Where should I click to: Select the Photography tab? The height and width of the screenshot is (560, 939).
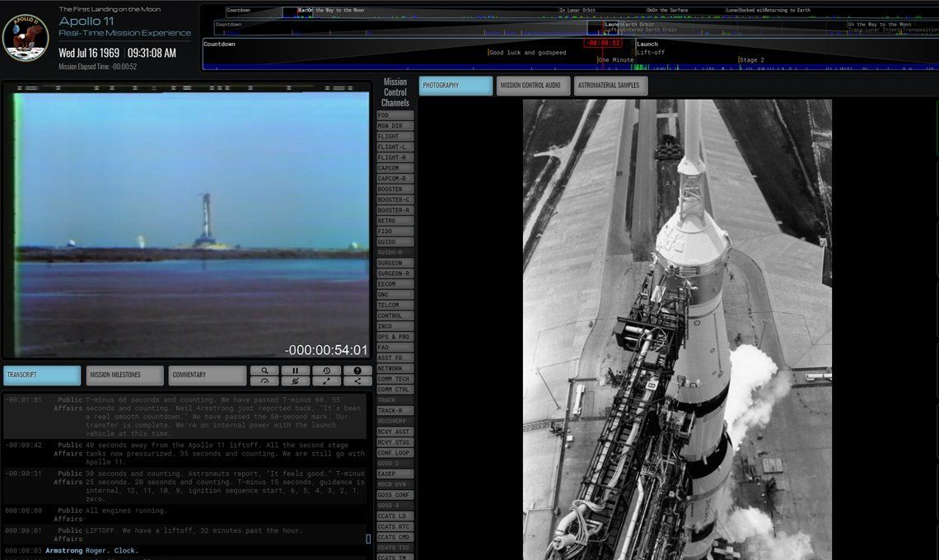[455, 86]
